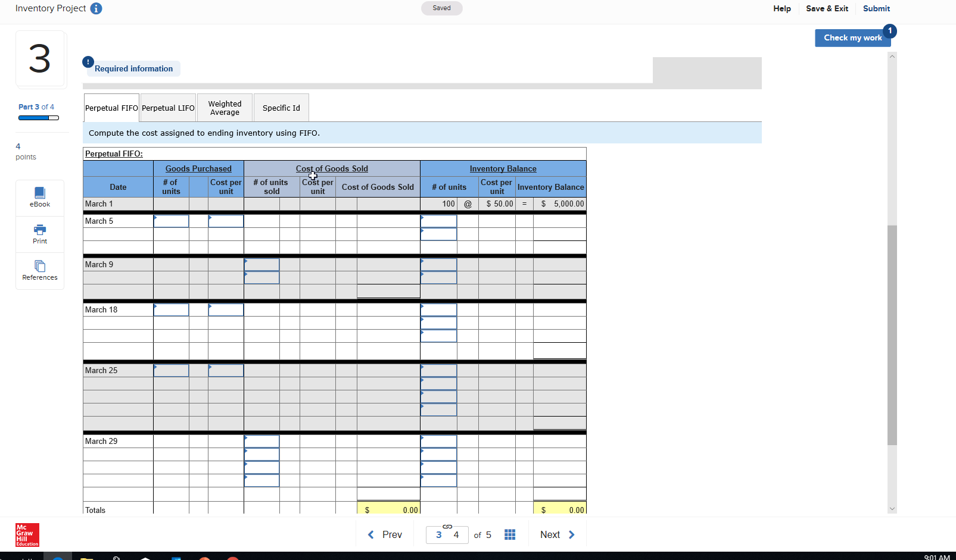Click the link icon above the page number
Screen dimensions: 956x560
447,527
